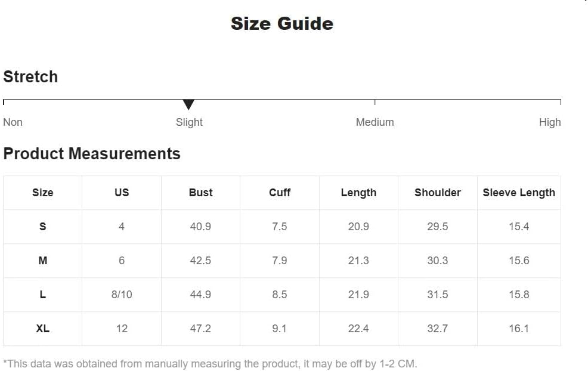Select the Slight stretch label
This screenshot has height=371, width=588.
(x=189, y=122)
